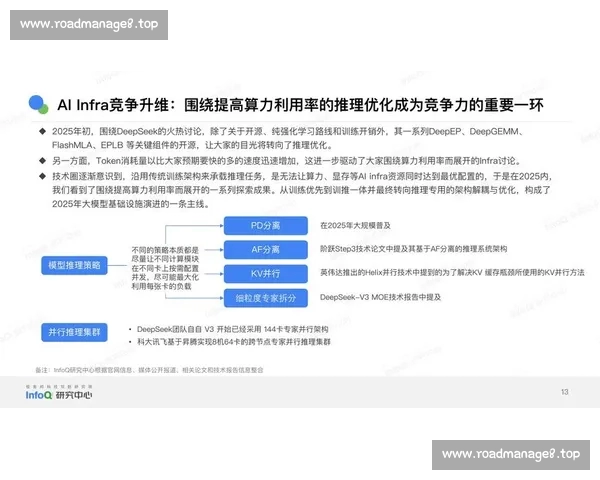Select the PD分离 blue box

[x=266, y=225]
